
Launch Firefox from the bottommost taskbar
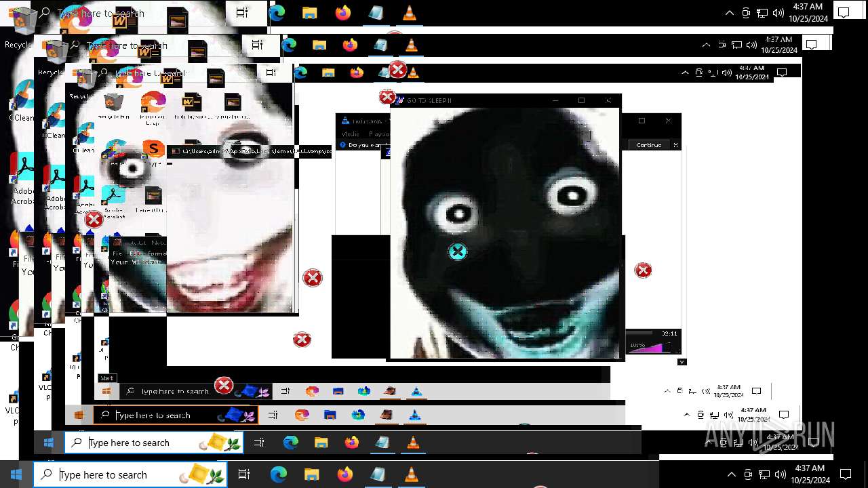pos(344,474)
